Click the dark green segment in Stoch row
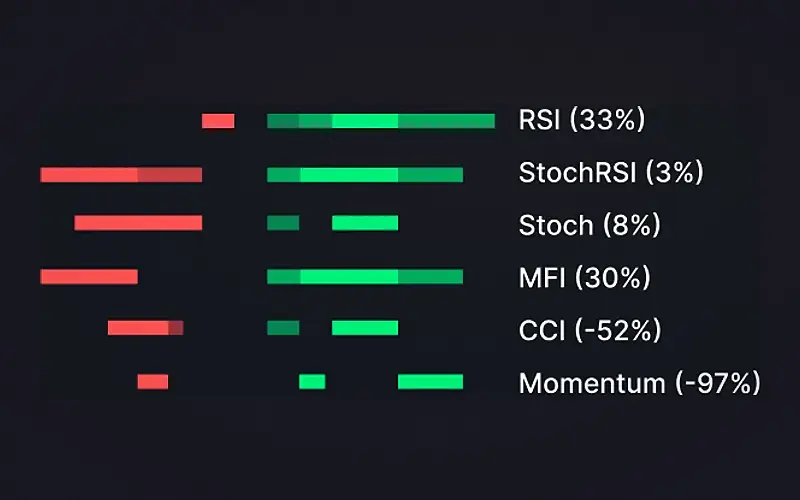Screen dimensions: 800x500 (x=283, y=223)
